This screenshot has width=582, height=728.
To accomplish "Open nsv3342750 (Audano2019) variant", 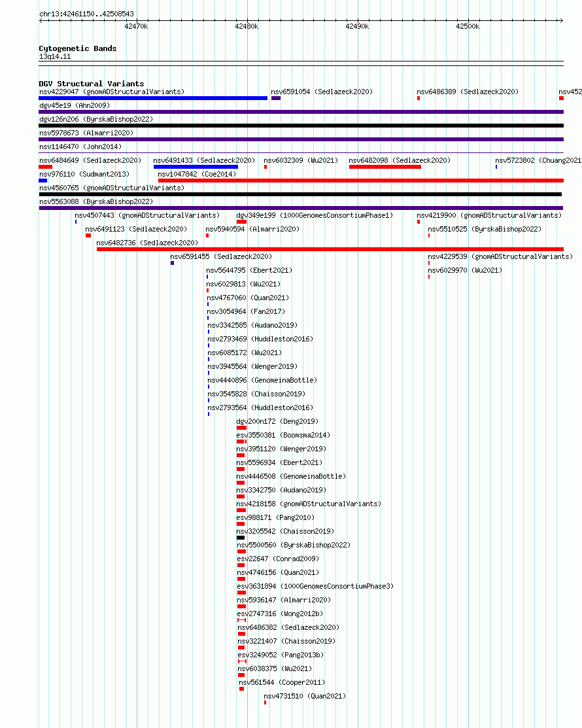I will click(x=281, y=490).
